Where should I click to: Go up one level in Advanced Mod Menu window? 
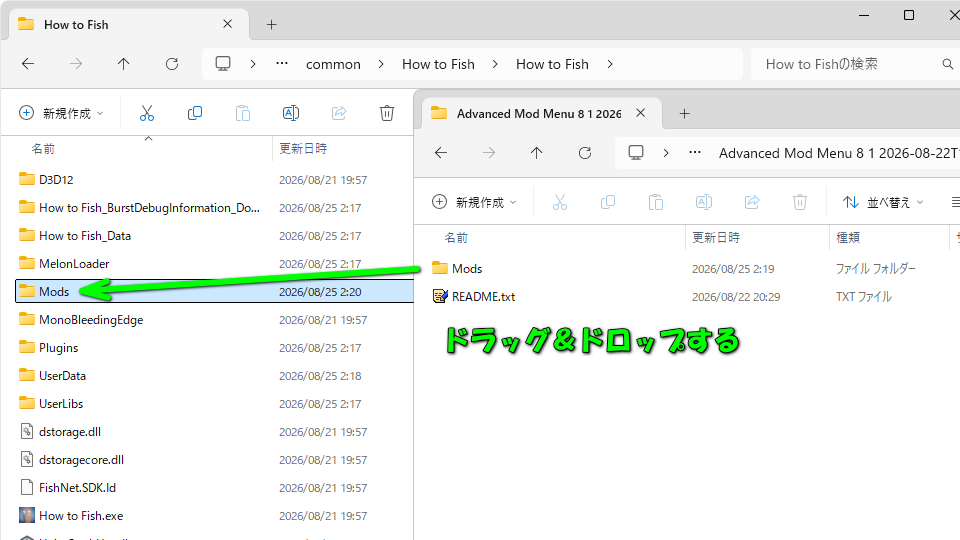(x=536, y=152)
